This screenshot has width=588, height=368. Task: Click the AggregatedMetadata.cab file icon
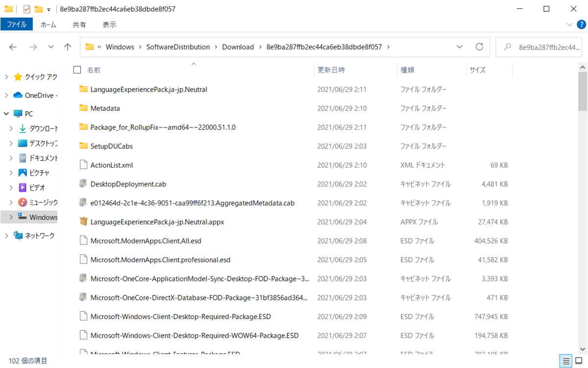pos(83,202)
